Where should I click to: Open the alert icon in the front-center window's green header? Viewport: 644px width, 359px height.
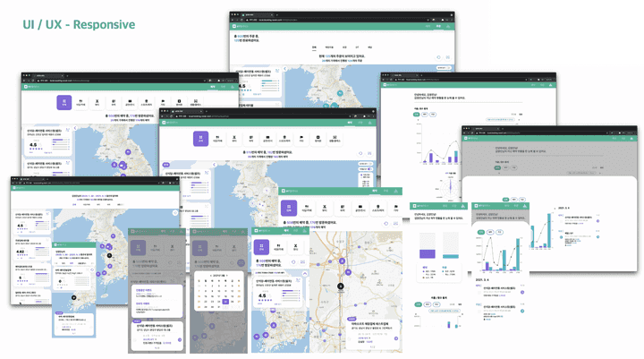(x=369, y=123)
